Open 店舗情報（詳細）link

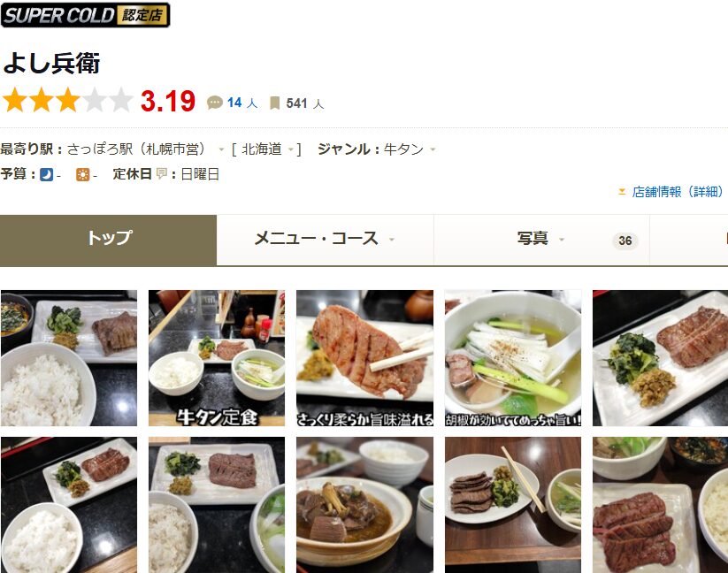678,192
